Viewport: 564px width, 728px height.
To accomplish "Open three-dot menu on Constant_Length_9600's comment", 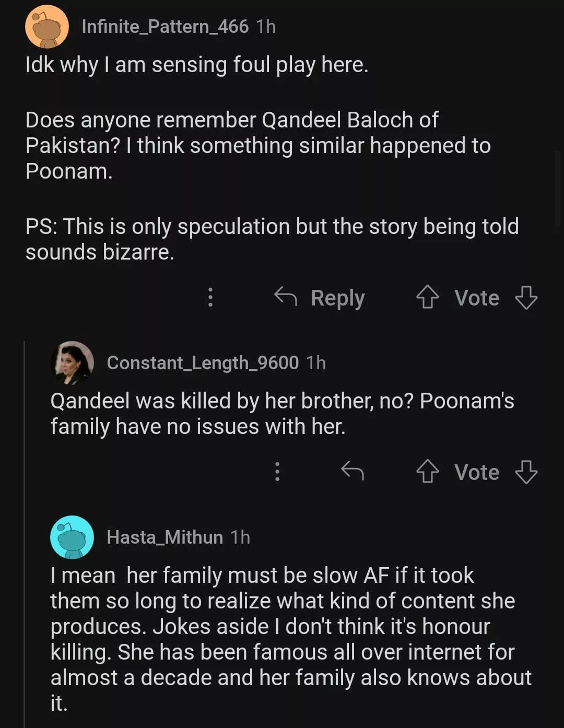I will point(277,472).
